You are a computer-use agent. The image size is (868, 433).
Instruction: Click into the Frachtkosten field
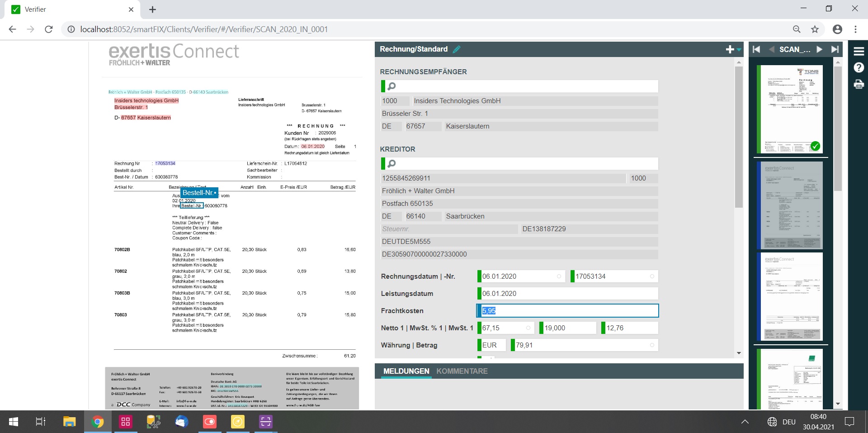tap(567, 311)
